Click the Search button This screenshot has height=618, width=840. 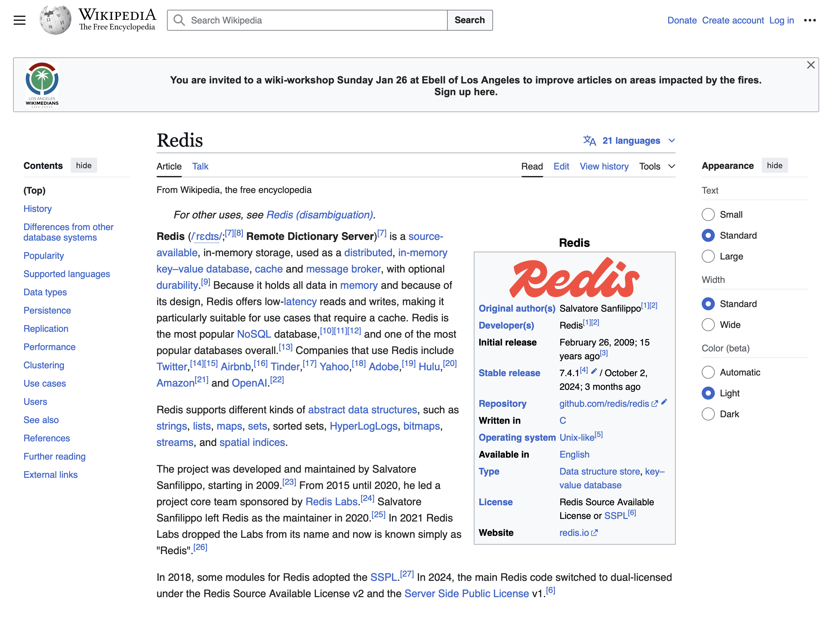(x=470, y=20)
